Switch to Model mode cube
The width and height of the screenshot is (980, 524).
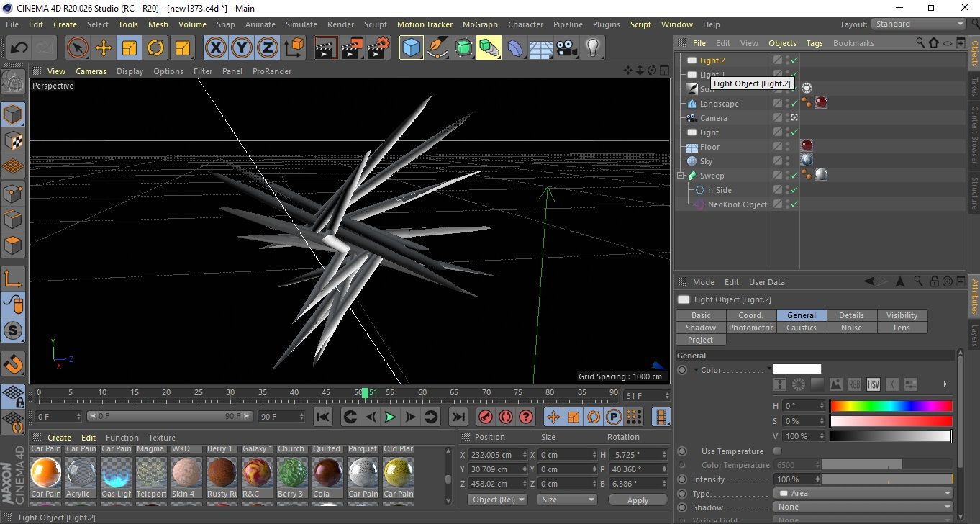point(13,115)
